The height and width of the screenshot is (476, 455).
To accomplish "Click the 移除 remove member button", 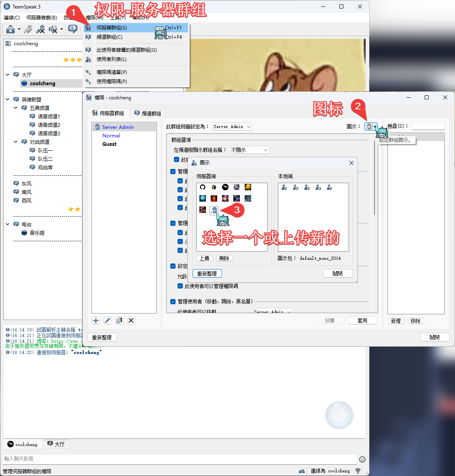I will [415, 321].
